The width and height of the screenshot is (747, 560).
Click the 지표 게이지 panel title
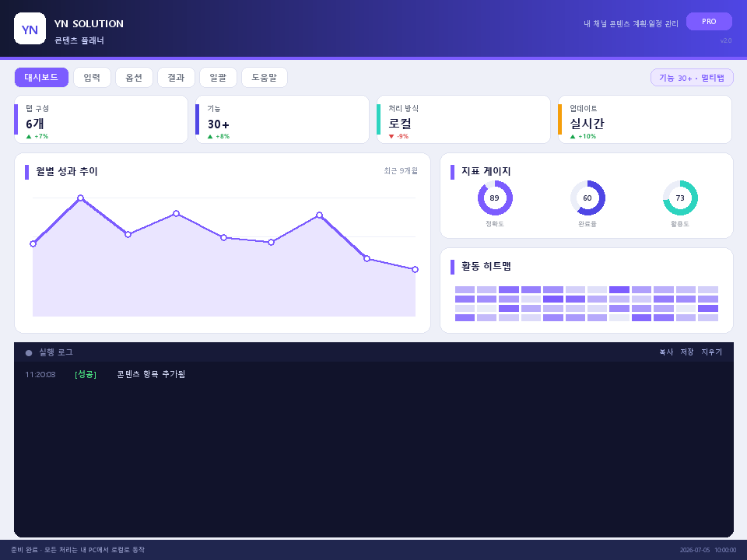tap(486, 171)
